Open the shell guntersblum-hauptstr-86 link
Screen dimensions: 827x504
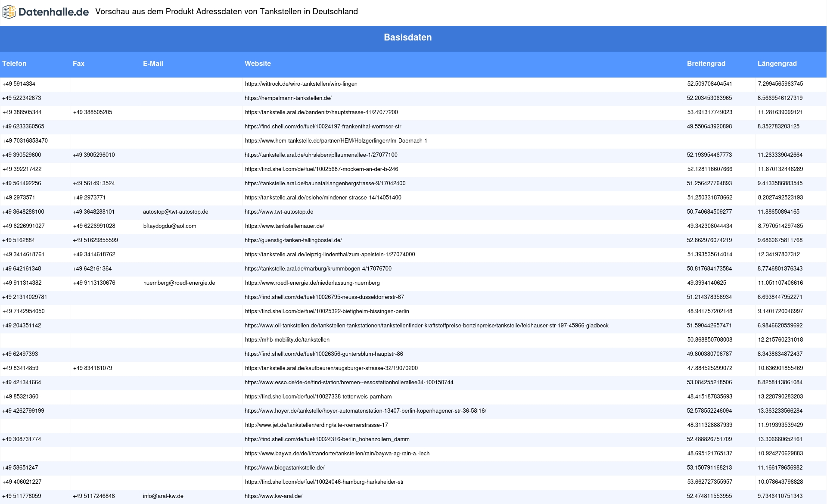click(x=324, y=354)
